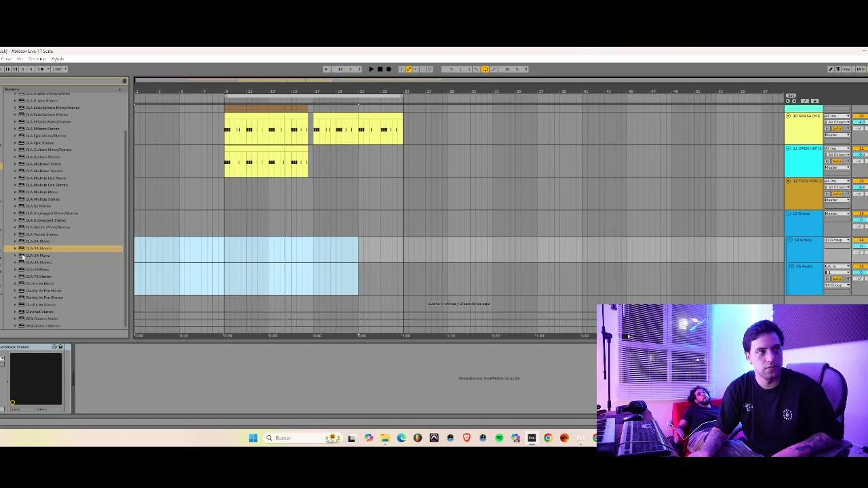Screen dimensions: 868x488
Task: Click the arrangement position field 14.2.3
Action: [x=347, y=69]
